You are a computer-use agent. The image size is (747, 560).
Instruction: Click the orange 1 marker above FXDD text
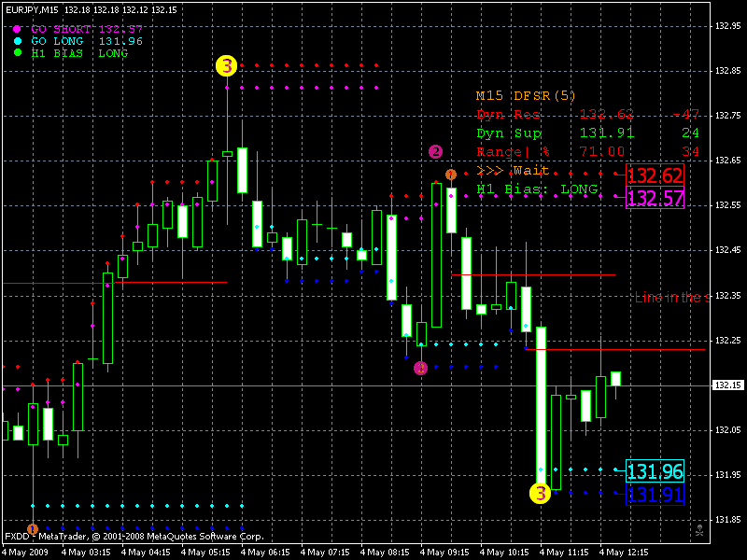tap(33, 529)
